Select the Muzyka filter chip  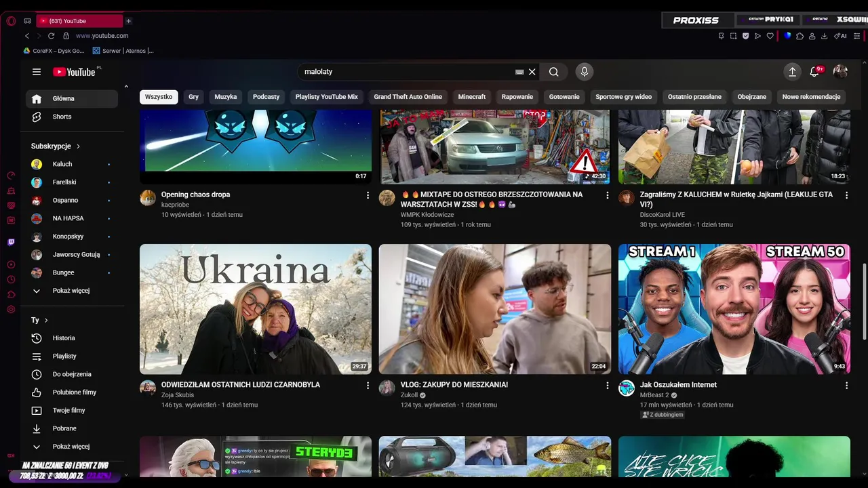226,97
